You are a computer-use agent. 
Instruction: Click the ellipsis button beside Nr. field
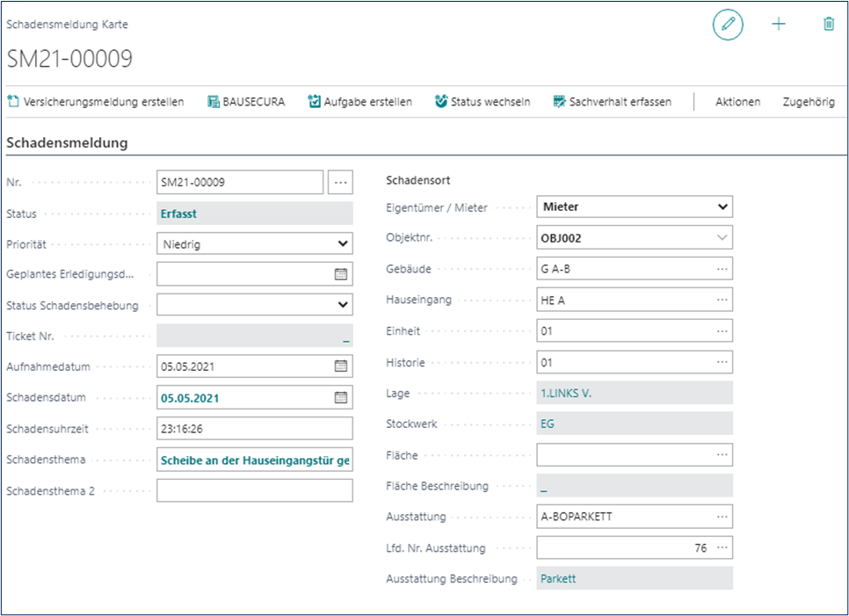340,182
